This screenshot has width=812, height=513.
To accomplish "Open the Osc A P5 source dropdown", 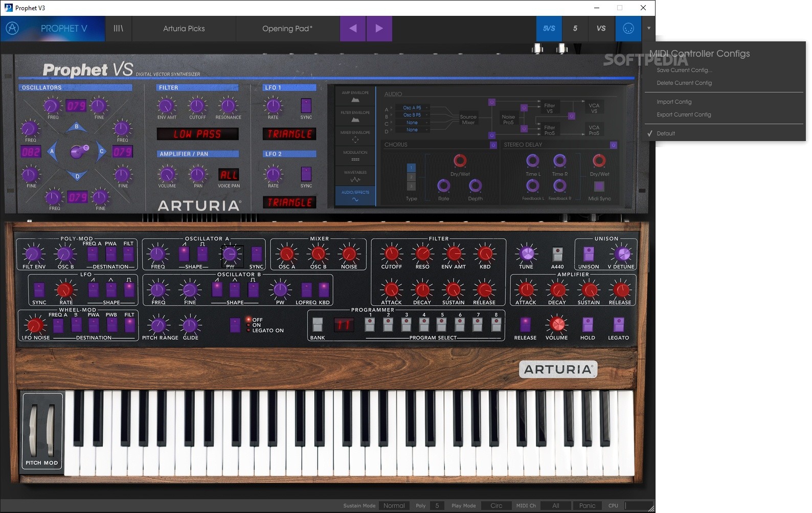I will click(x=412, y=108).
